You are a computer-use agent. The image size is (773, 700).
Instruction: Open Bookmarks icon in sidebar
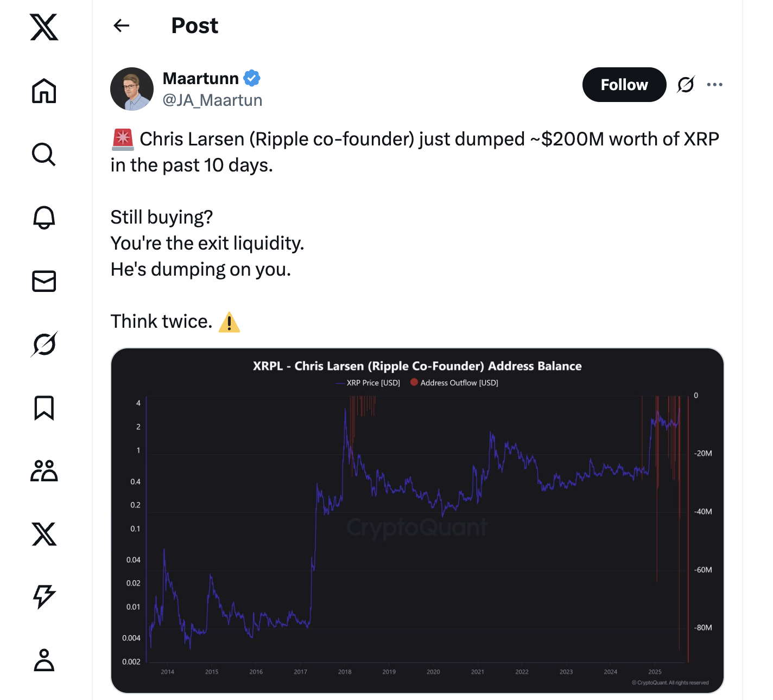pos(44,408)
